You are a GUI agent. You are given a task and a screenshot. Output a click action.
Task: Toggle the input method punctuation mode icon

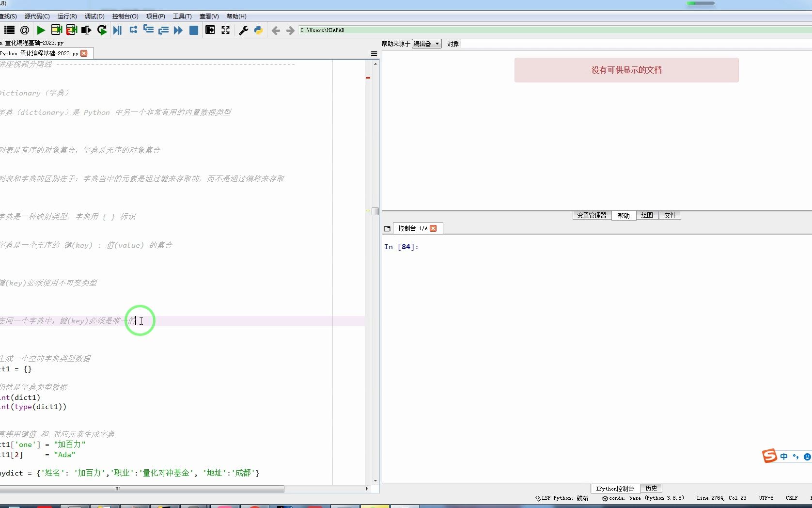pos(796,457)
